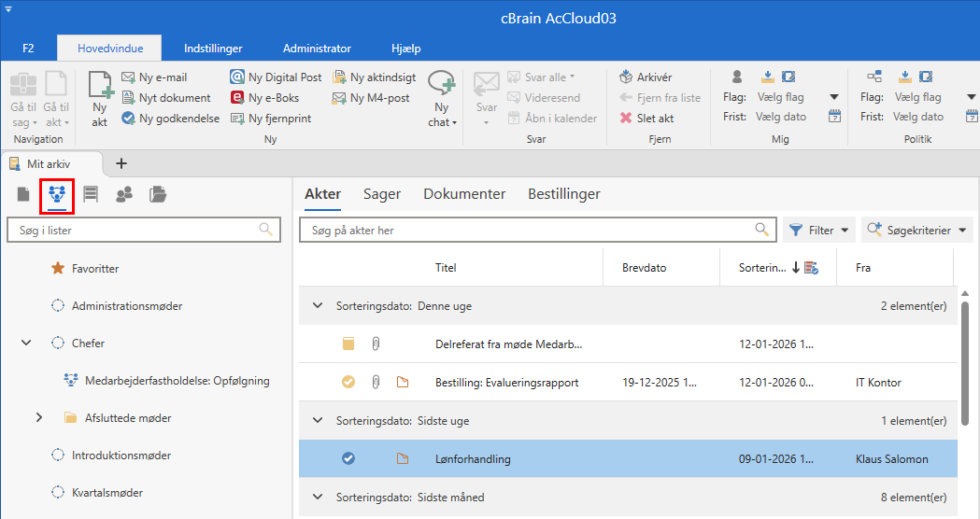Viewport: 980px width, 519px height.
Task: Open the Hjælp ribbon tab
Action: point(405,49)
